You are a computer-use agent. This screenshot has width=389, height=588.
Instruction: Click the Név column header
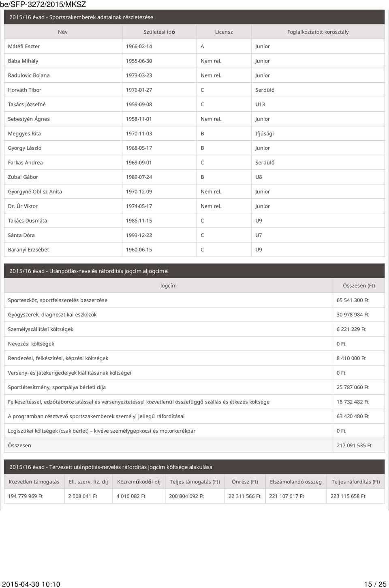coord(63,32)
